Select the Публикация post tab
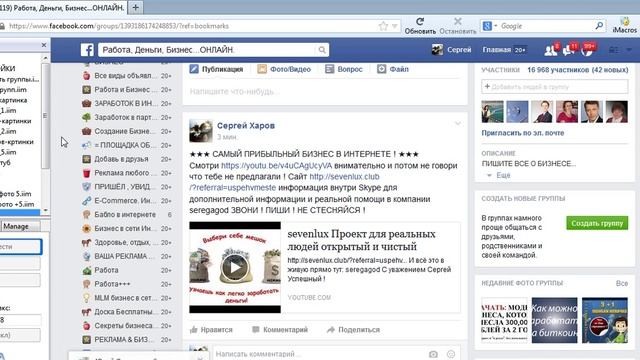 pos(216,69)
